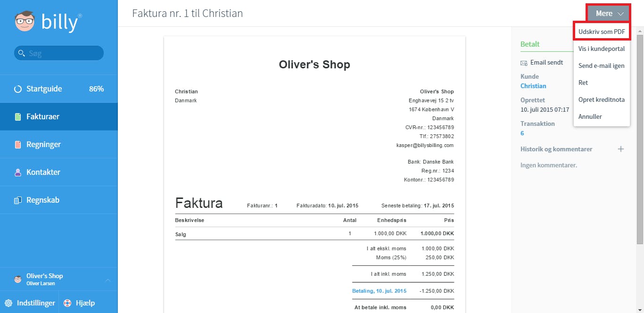Click the green Fakturaer document icon
This screenshot has width=644, height=313.
(x=18, y=116)
